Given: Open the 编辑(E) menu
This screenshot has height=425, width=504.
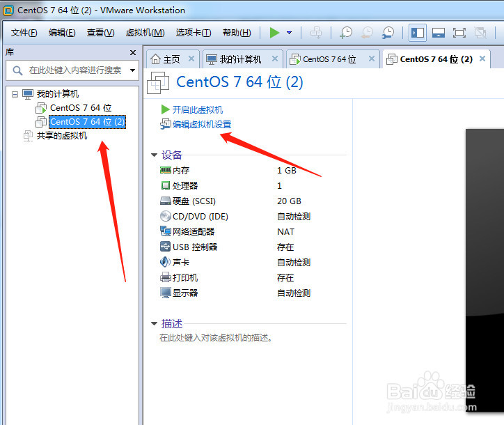Looking at the screenshot, I should [x=62, y=33].
